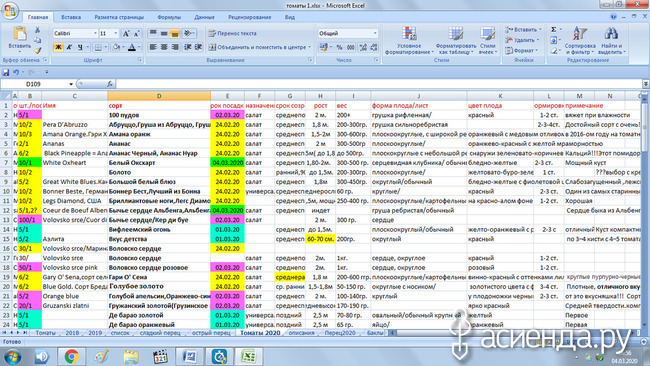
Task: Click Объединить и поместить в центре
Action: click(260, 47)
